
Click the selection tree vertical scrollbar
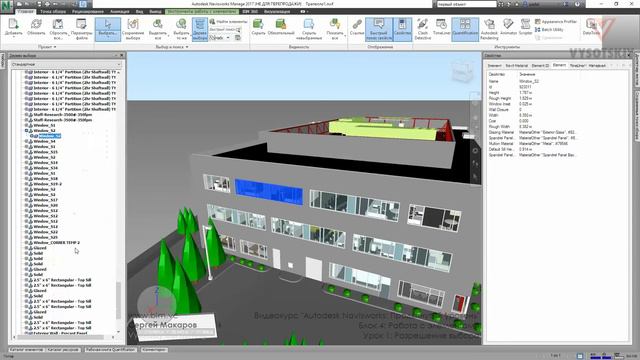[119, 300]
